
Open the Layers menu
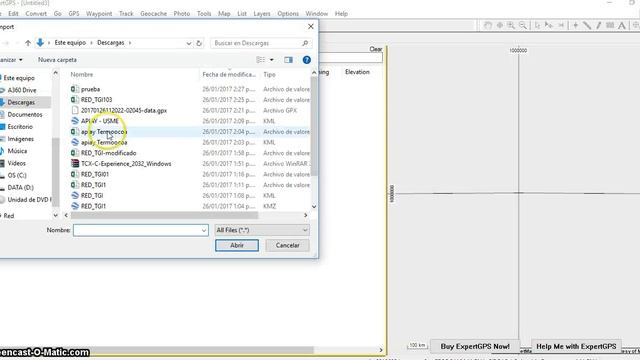(262, 13)
